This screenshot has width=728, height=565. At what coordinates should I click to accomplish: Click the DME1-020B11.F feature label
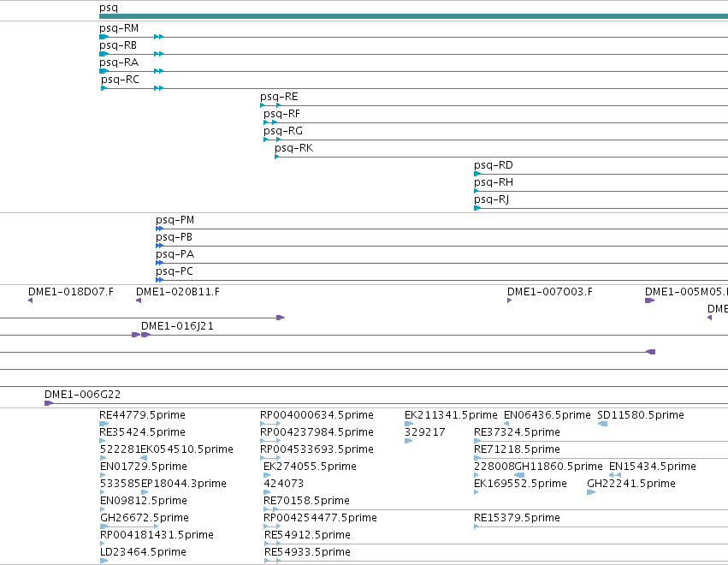(178, 292)
